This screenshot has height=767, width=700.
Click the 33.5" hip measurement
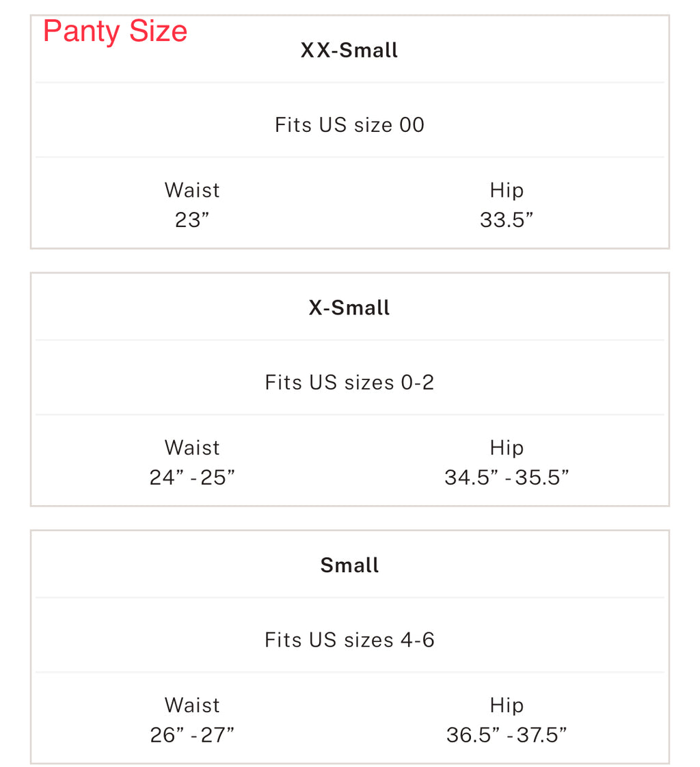point(507,220)
